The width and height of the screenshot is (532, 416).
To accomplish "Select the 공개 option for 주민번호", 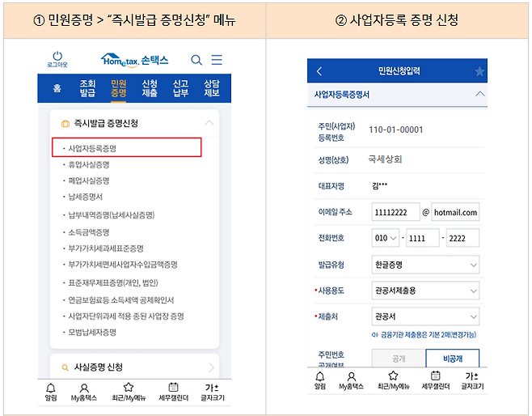I will (398, 359).
